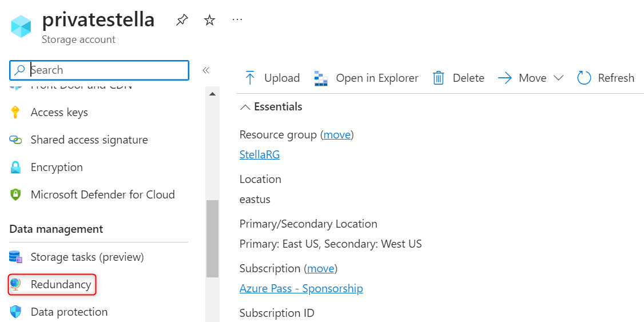Click the Upload arrow icon
This screenshot has width=644, height=322.
[250, 78]
